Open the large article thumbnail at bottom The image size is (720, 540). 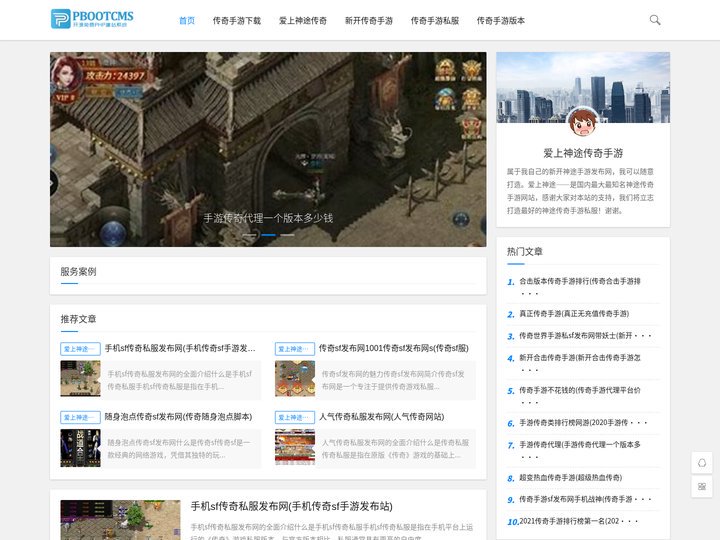tap(120, 520)
